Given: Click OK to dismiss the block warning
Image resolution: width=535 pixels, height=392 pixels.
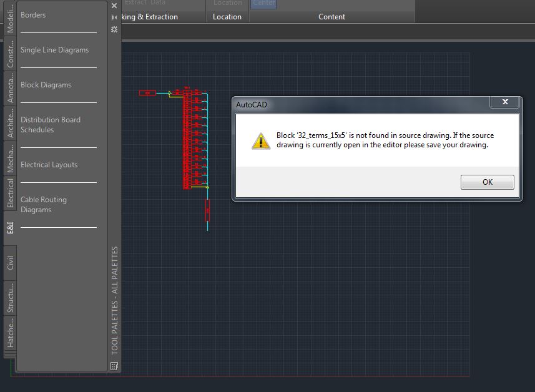Looking at the screenshot, I should (x=487, y=182).
